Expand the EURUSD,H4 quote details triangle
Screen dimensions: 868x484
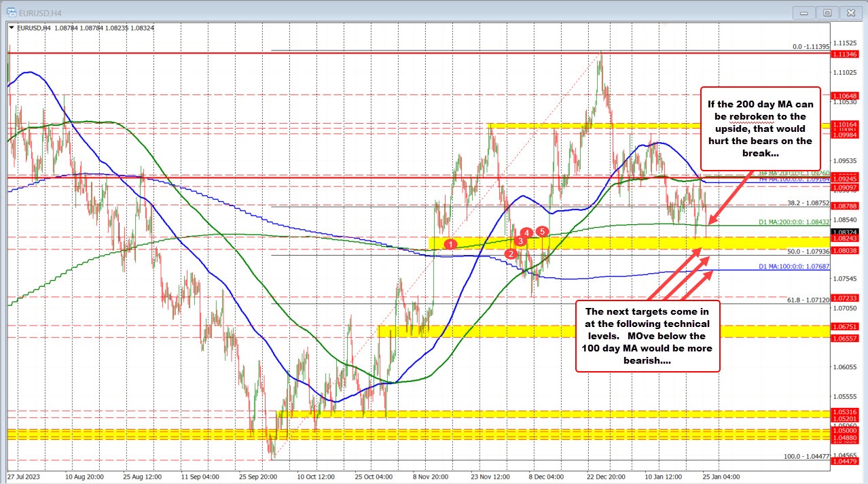click(11, 28)
